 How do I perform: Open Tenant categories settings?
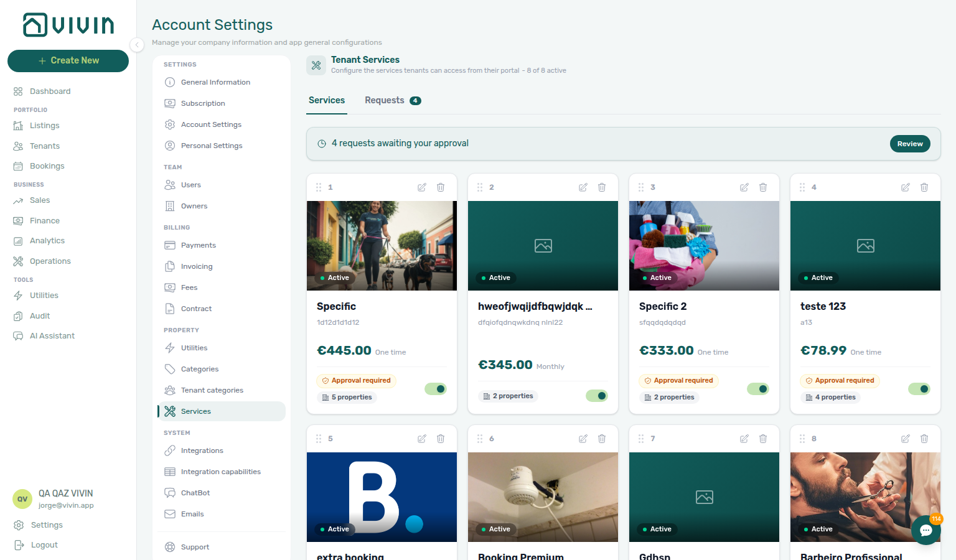[222, 390]
